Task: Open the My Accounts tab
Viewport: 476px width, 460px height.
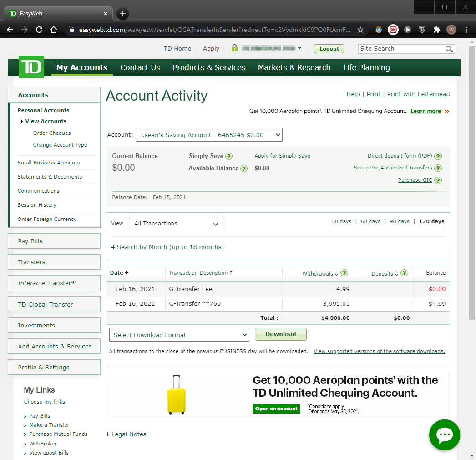Action: 81,67
